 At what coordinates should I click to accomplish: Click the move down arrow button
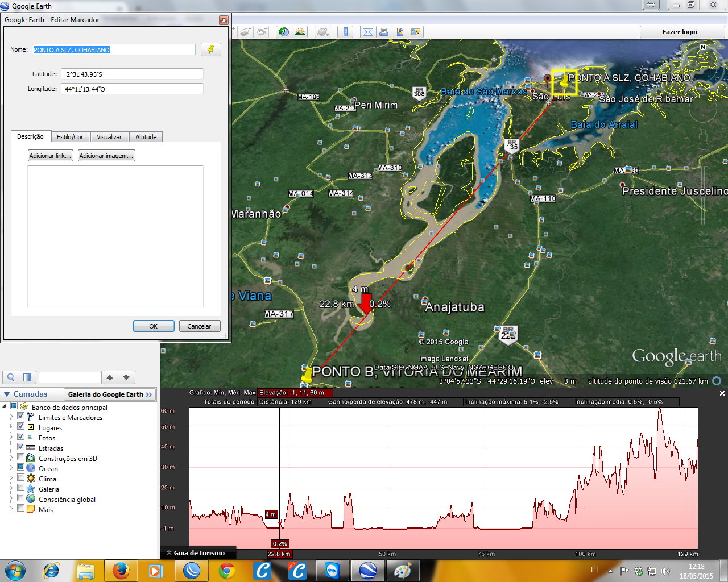coord(126,377)
